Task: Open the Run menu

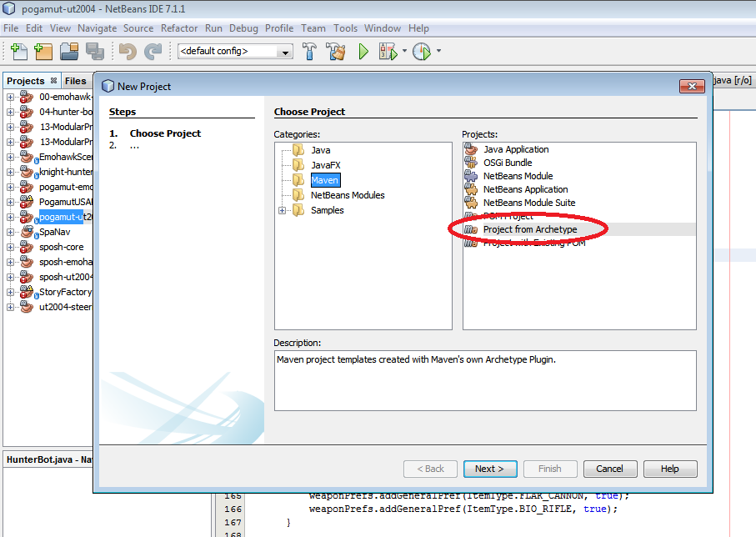Action: 213,28
